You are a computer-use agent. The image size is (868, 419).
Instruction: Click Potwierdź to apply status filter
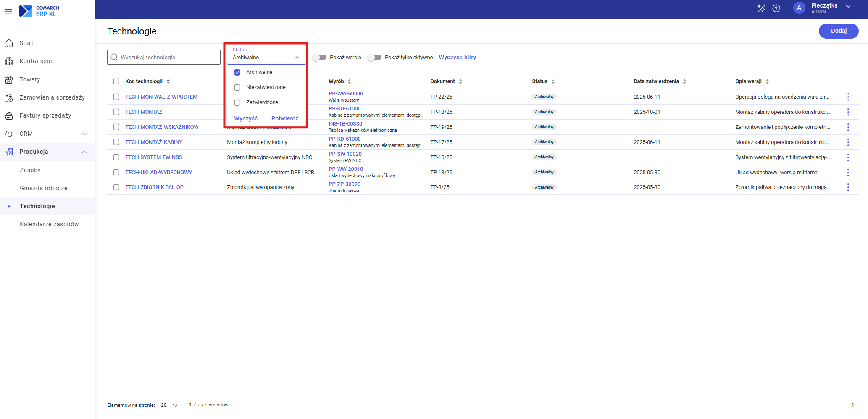[284, 118]
